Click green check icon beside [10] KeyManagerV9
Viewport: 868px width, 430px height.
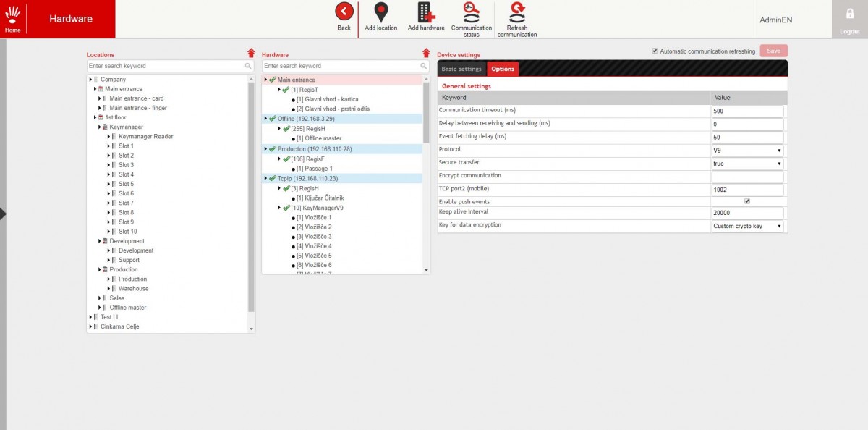(x=286, y=208)
